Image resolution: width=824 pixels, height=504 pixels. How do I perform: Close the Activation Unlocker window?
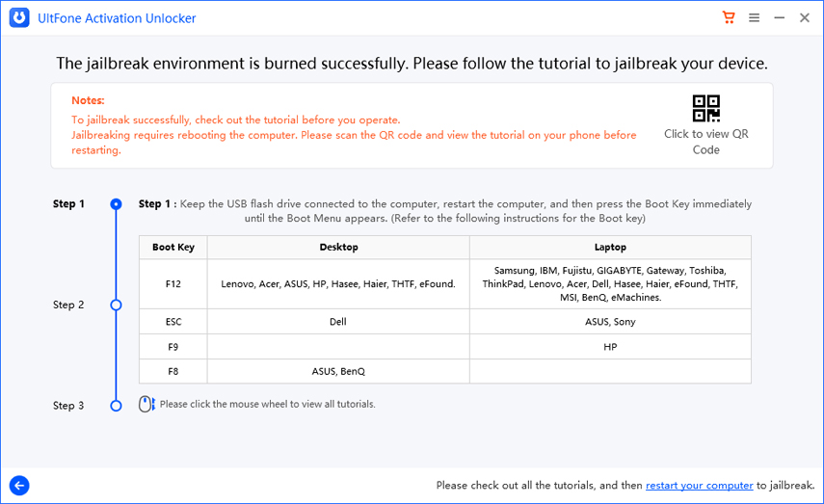pos(804,18)
